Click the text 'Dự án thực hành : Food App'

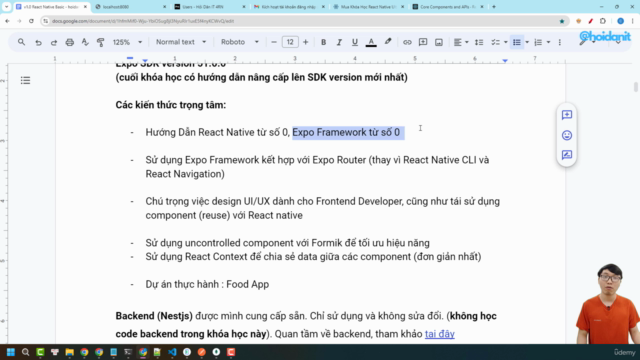tap(207, 284)
